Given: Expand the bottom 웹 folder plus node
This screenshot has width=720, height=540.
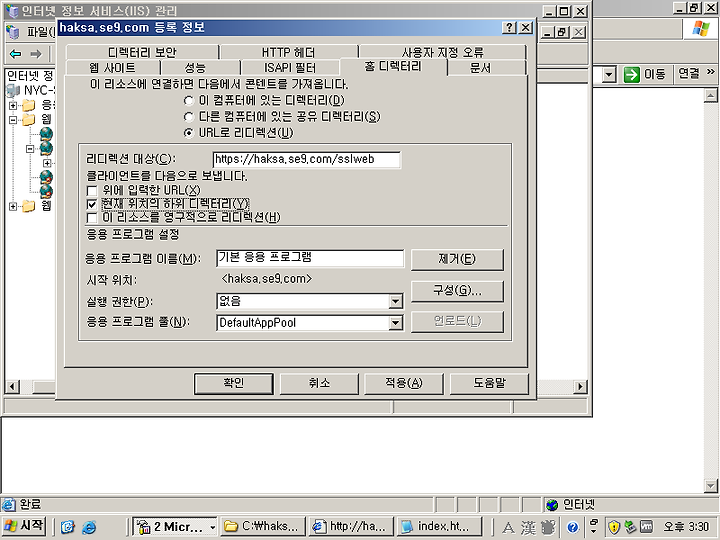Looking at the screenshot, I should pyautogui.click(x=13, y=206).
